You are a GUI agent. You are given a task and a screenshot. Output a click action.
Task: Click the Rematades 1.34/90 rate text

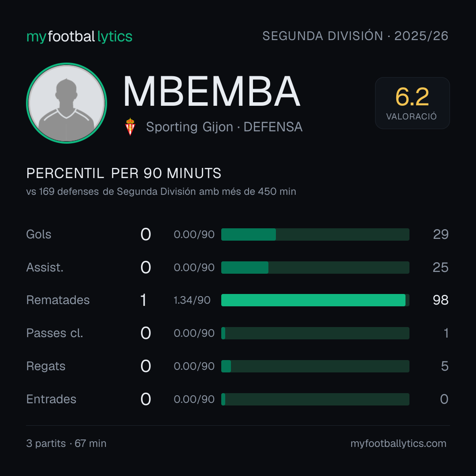tap(192, 300)
